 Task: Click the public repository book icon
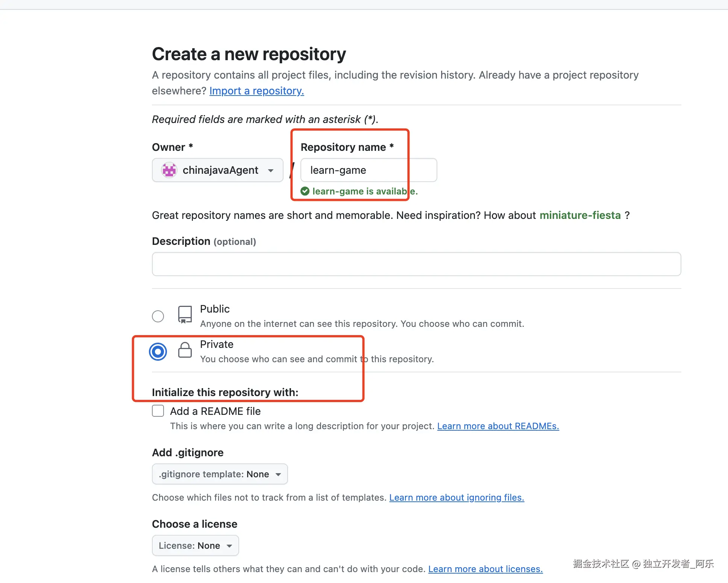click(185, 315)
